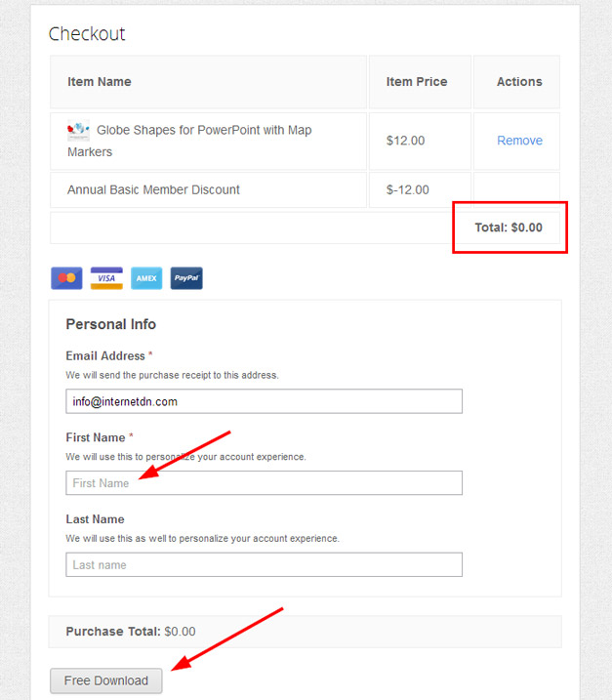This screenshot has height=700, width=612.
Task: Click the $-12.00 discount price
Action: (x=408, y=189)
